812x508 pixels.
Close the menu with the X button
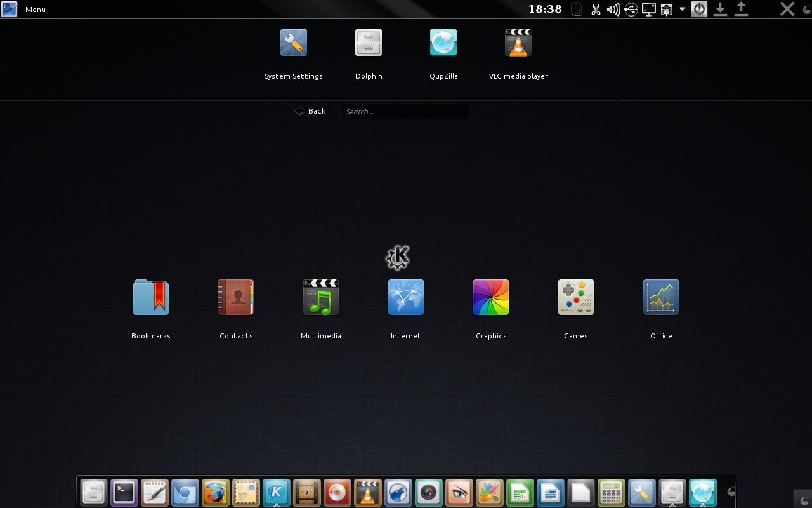(787, 9)
